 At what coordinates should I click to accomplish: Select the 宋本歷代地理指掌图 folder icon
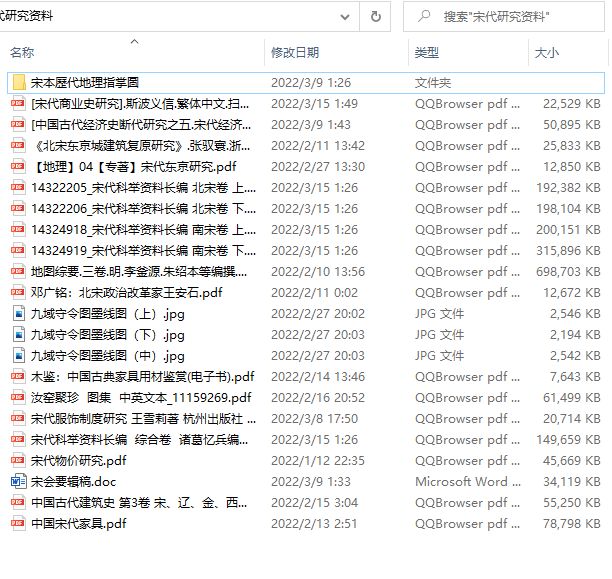[x=19, y=82]
